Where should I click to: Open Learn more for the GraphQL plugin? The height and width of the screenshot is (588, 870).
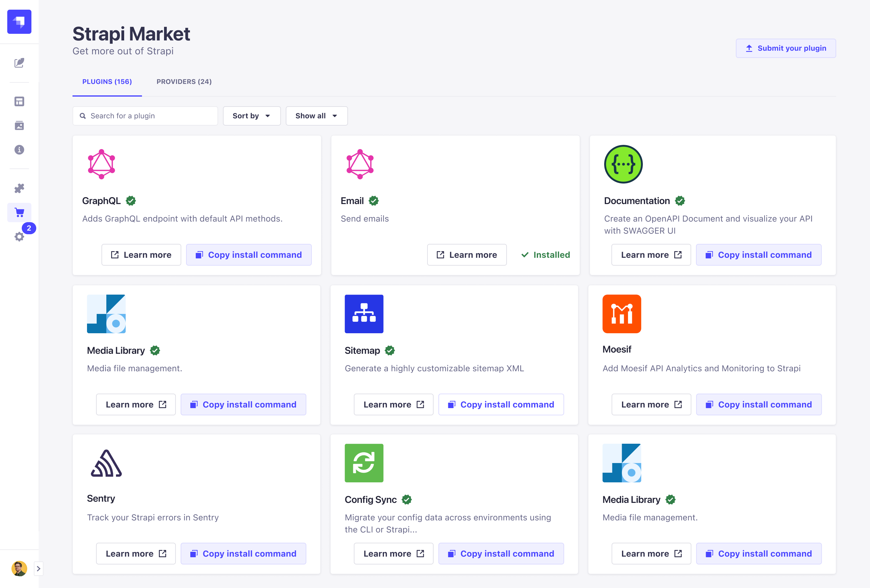tap(141, 255)
